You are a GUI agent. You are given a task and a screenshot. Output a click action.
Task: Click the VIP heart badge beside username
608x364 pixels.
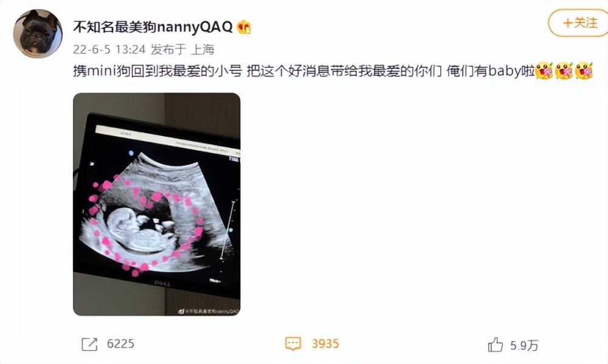pos(244,27)
